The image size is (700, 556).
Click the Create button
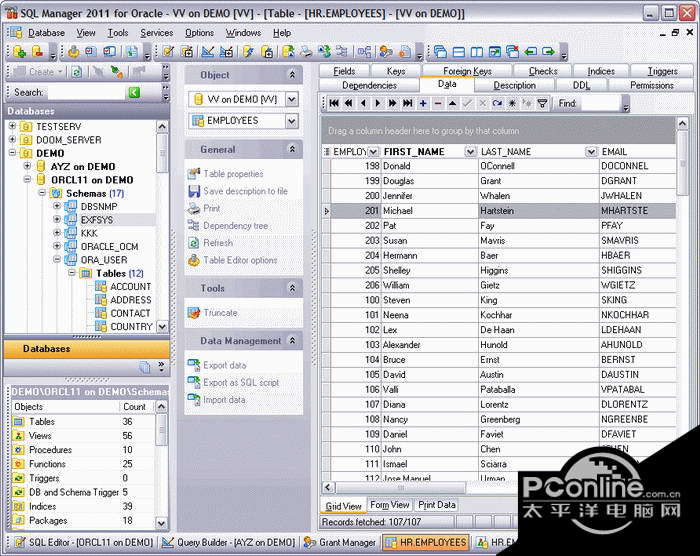pyautogui.click(x=39, y=71)
